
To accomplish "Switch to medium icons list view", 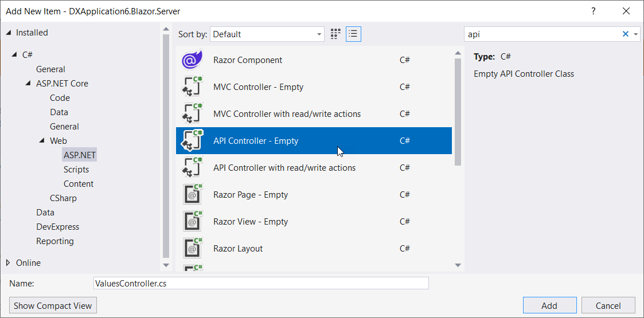I will click(353, 34).
